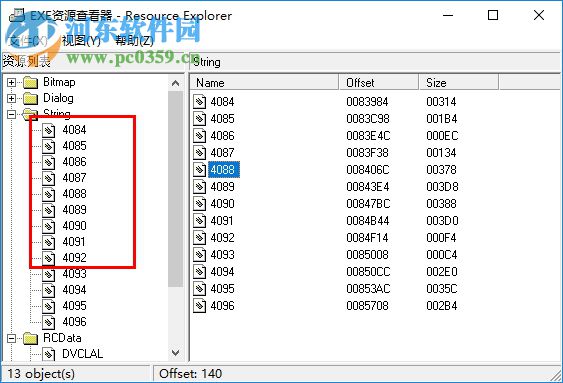Click size value 00314
This screenshot has height=383, width=563.
[441, 102]
